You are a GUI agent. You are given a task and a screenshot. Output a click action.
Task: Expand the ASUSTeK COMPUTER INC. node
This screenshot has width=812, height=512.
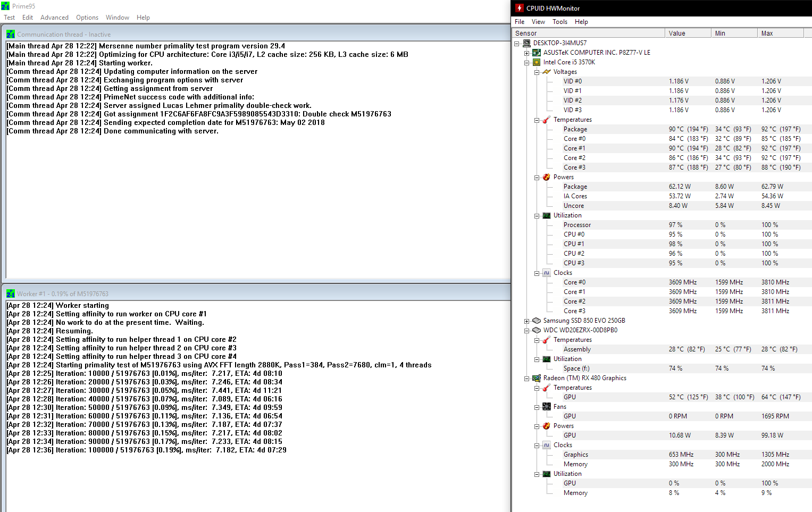click(x=527, y=53)
